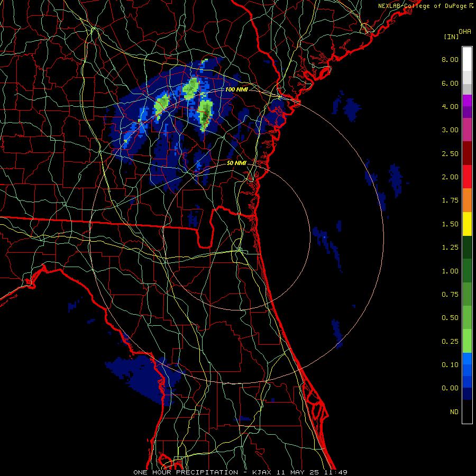
Task: Click the KJAX station identifier text
Action: 261,472
